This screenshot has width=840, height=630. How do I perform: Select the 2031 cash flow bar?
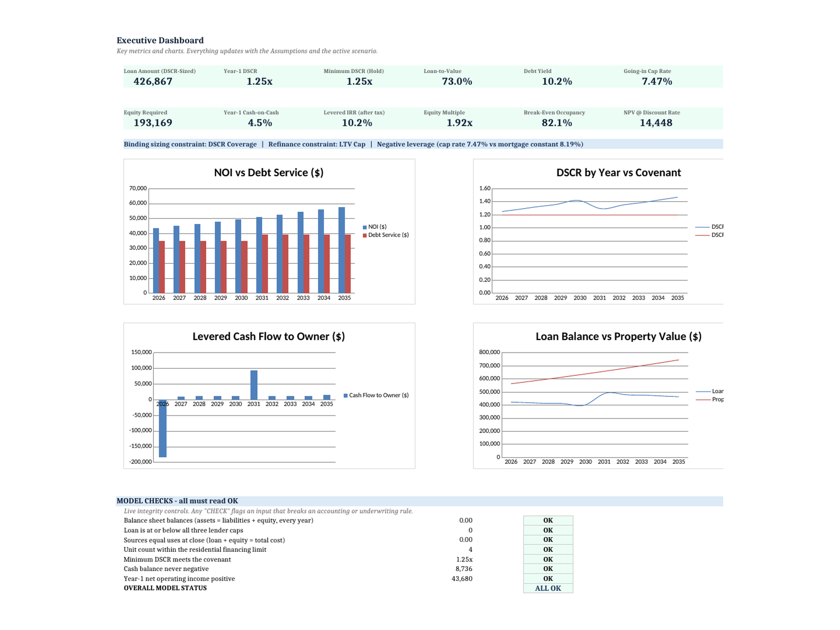pyautogui.click(x=254, y=385)
